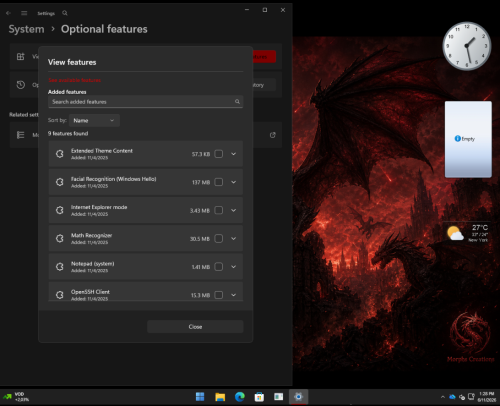This screenshot has height=406, width=500.
Task: Click the 27°C New York weather reading
Action: click(479, 233)
